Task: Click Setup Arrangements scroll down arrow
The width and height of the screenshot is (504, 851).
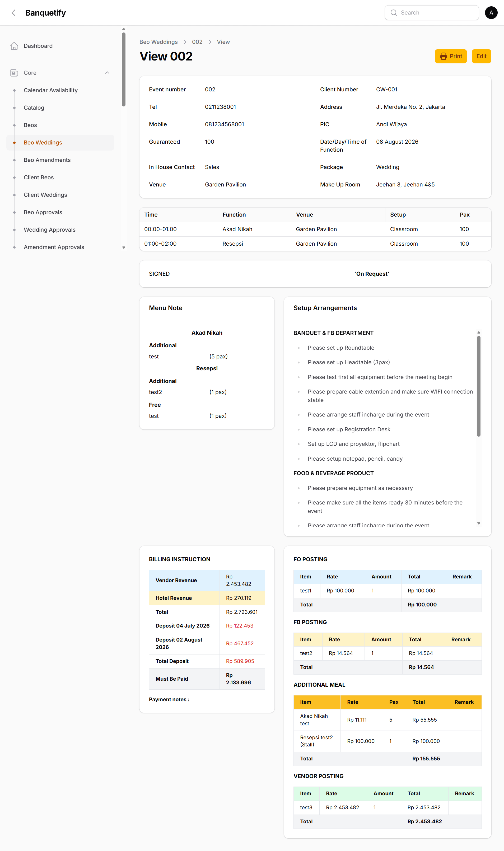Action: pyautogui.click(x=479, y=523)
